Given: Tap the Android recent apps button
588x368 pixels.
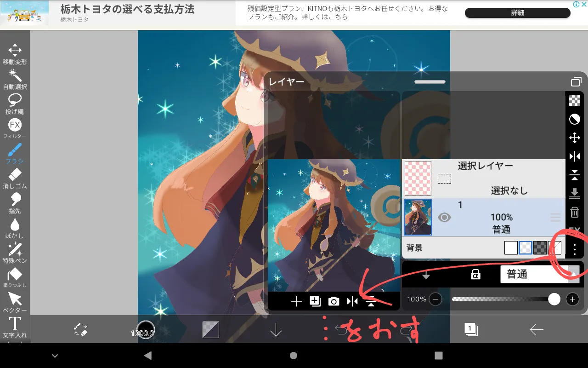Looking at the screenshot, I should click(x=439, y=356).
